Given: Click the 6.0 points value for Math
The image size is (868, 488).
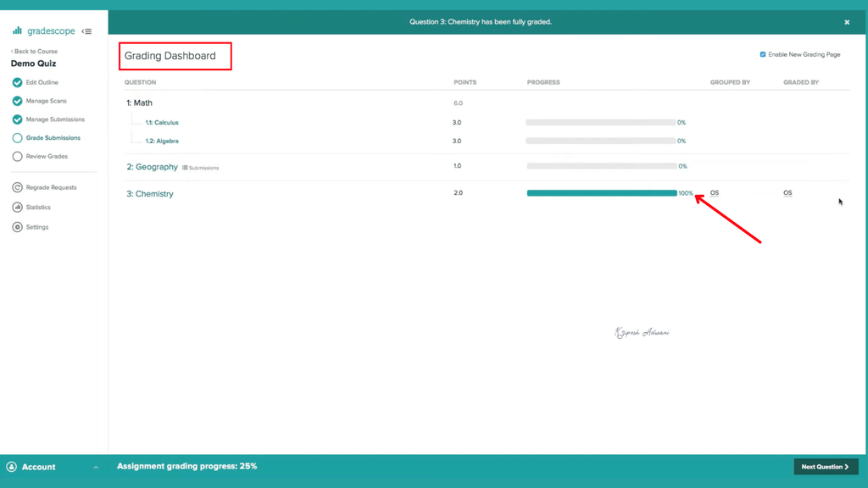Looking at the screenshot, I should click(x=458, y=103).
